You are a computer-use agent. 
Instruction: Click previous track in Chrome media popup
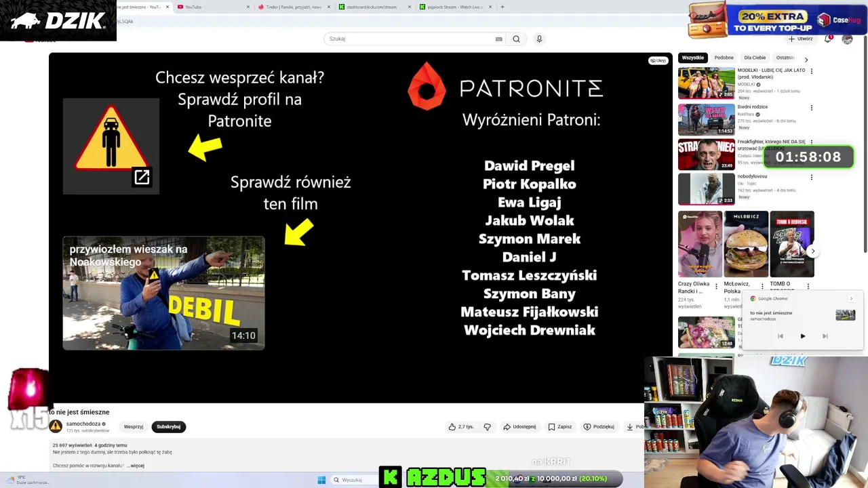(781, 336)
